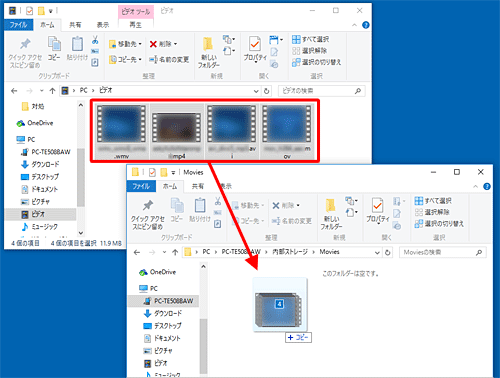
Task: Click Copy icon in Video window ribbon
Action: [x=54, y=49]
